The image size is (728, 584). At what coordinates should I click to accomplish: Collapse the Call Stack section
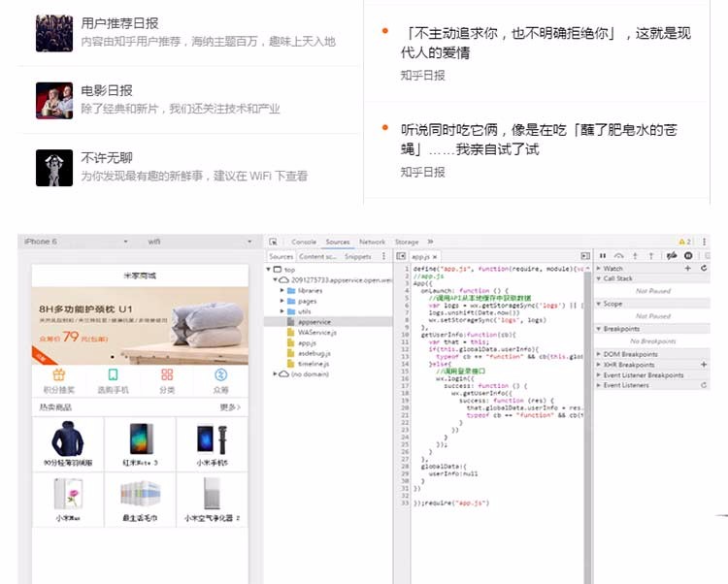[x=599, y=278]
